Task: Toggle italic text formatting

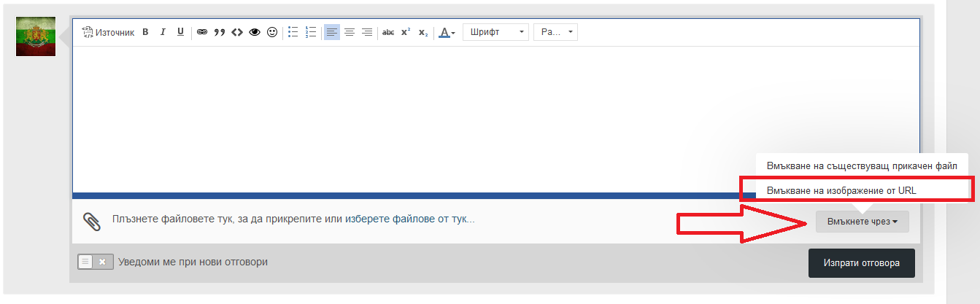Action: pos(163,32)
